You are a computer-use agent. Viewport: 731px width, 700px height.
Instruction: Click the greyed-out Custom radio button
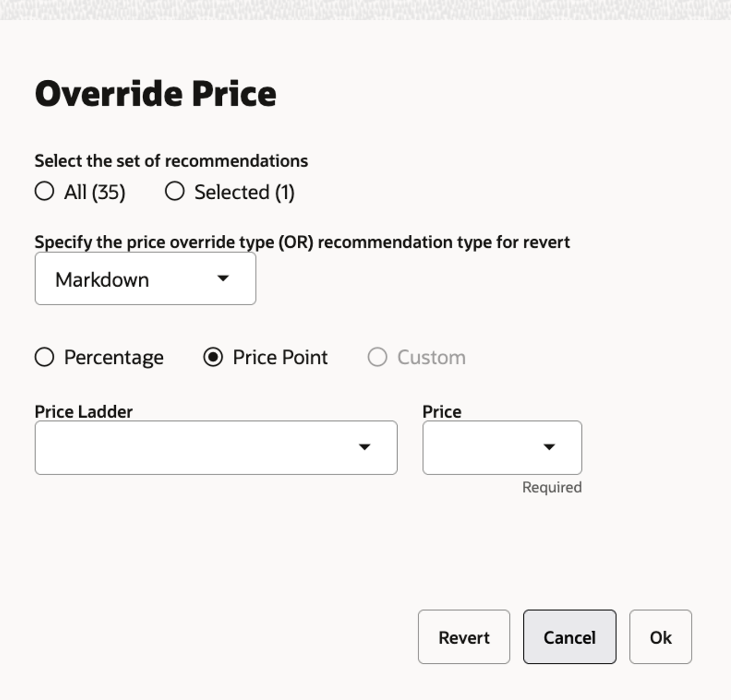tap(377, 357)
